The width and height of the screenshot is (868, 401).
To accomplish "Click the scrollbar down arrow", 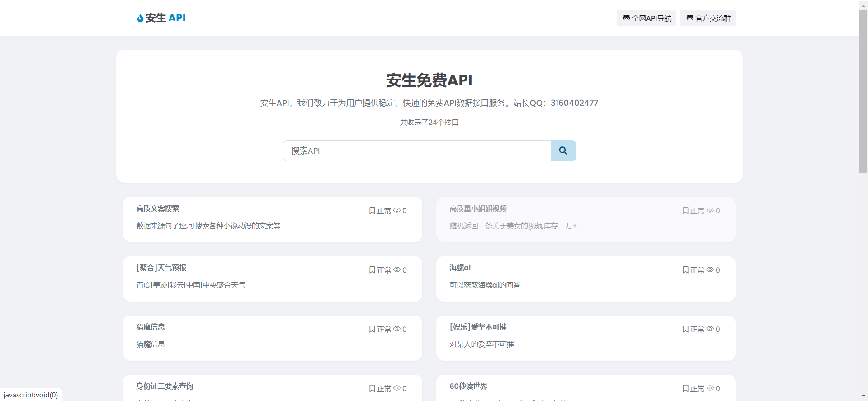I will tap(863, 396).
